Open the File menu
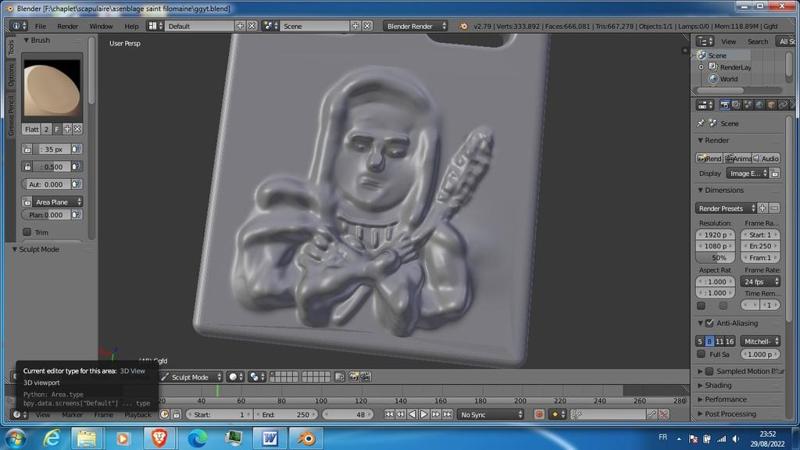The height and width of the screenshot is (450, 800). click(40, 26)
